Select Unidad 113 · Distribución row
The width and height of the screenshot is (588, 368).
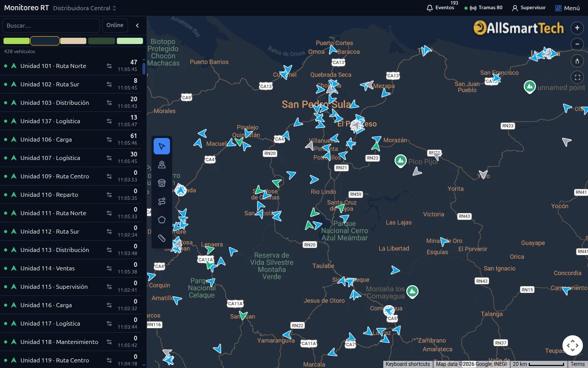coord(71,250)
